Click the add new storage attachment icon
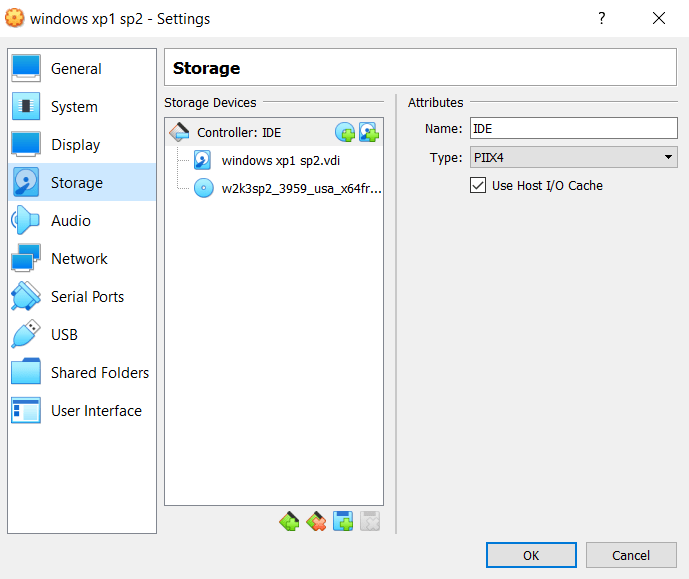This screenshot has width=689, height=579. tap(343, 521)
